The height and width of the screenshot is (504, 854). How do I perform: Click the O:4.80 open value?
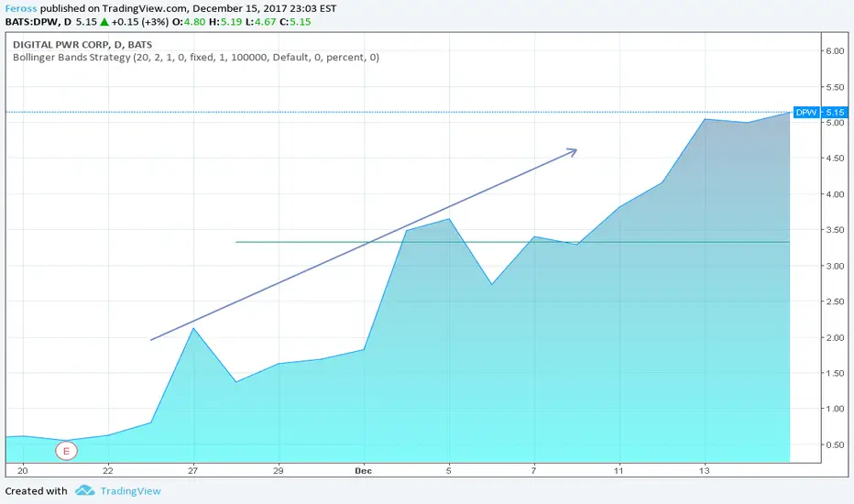pos(189,22)
